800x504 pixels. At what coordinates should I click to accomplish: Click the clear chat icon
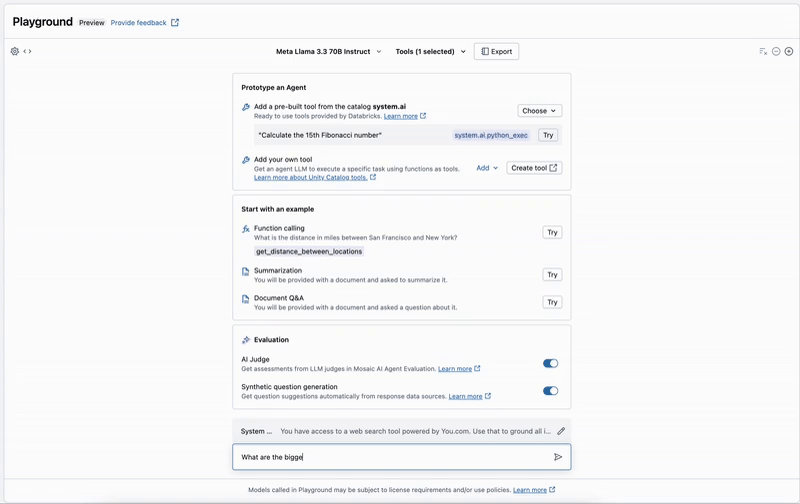point(763,51)
